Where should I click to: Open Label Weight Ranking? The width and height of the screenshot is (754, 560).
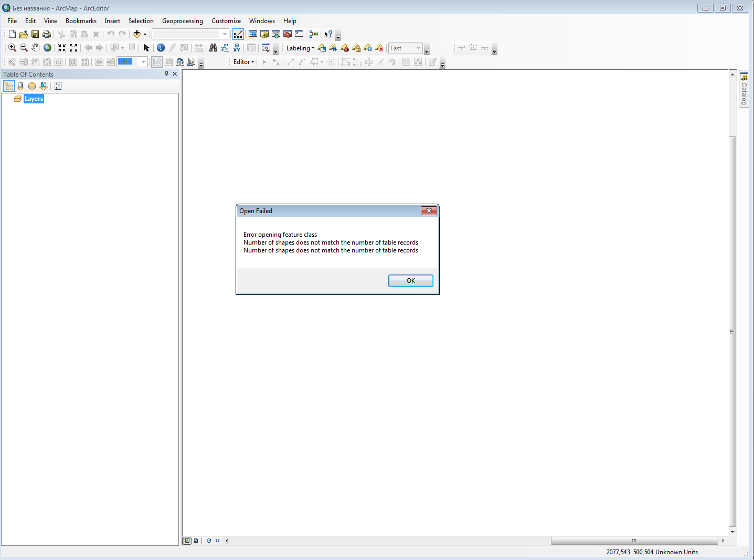click(345, 48)
